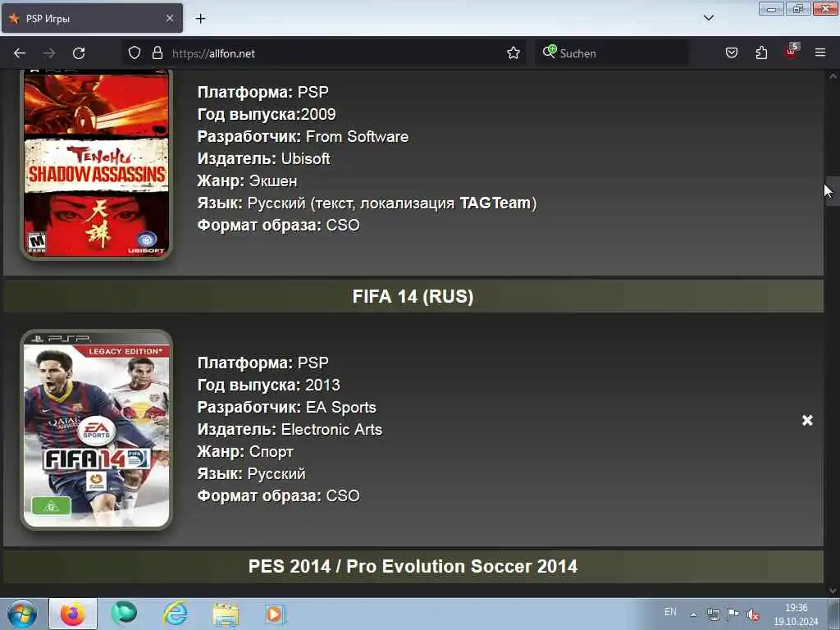
Task: Launch Internet Explorer from the taskbar
Action: (x=176, y=614)
